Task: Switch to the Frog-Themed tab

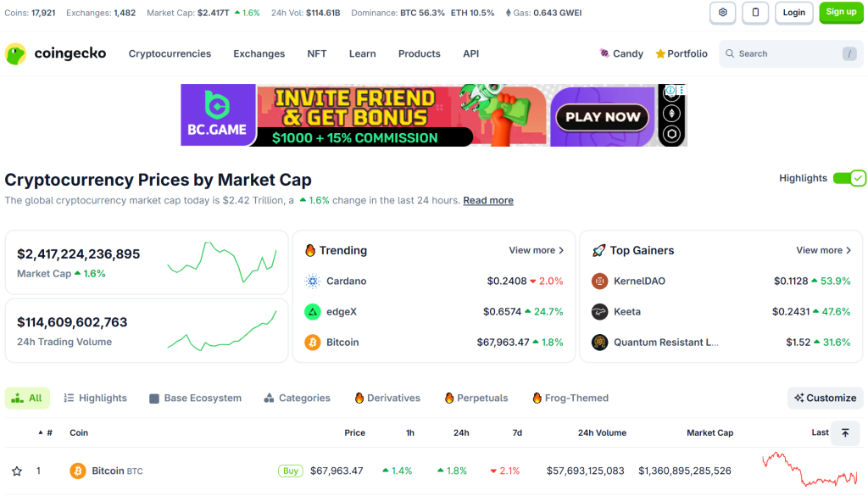Action: pos(570,398)
